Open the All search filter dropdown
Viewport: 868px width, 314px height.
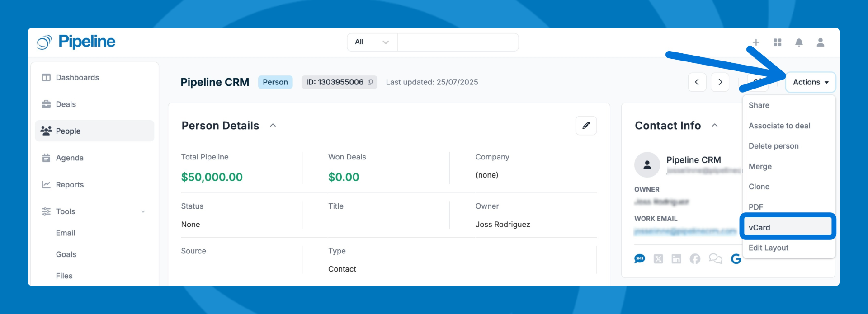tap(372, 42)
